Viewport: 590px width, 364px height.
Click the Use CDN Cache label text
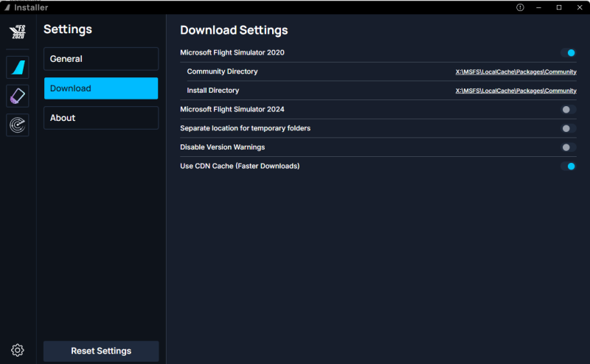point(240,167)
